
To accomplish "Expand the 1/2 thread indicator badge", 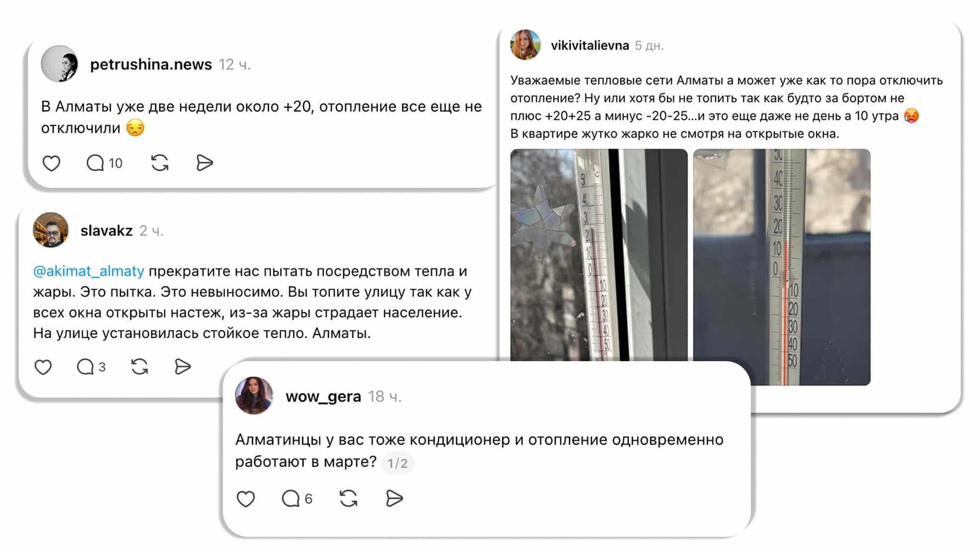I will click(398, 463).
